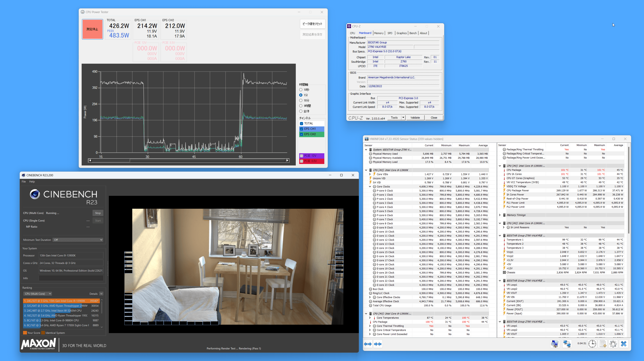This screenshot has height=361, width=644.
Task: Click HWiNFO start logging file icon
Action: [x=603, y=344]
